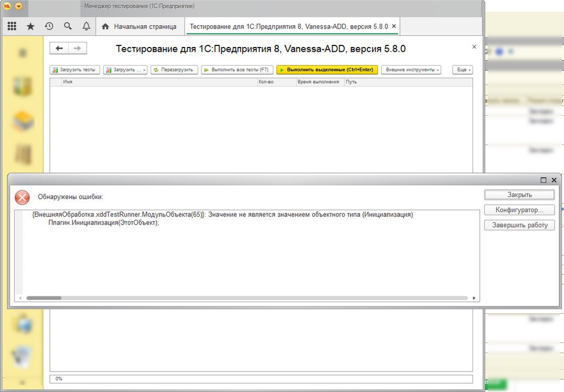Click Загрузить тесты button
Image resolution: width=564 pixels, height=392 pixels.
pos(75,70)
